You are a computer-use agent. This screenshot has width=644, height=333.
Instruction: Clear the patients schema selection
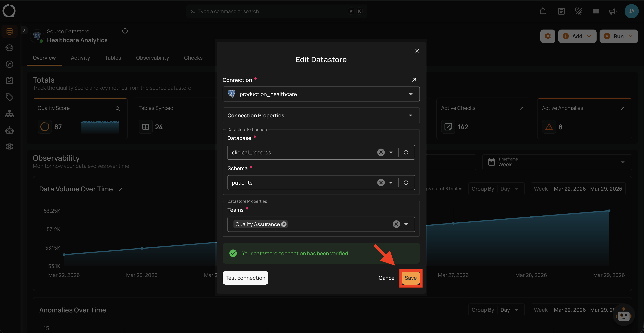click(381, 183)
